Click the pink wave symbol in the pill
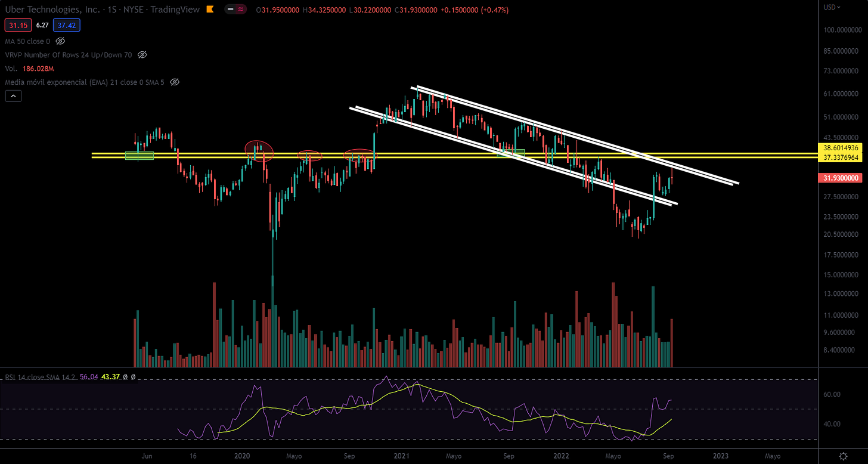Screen dimensions: 868x464 pos(240,10)
